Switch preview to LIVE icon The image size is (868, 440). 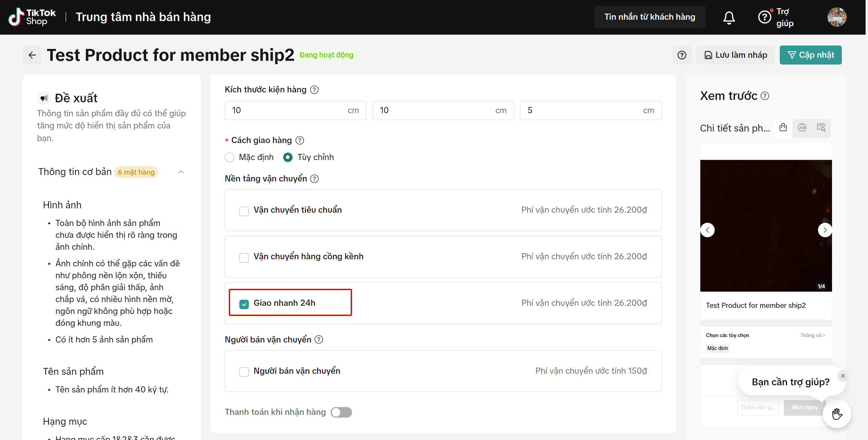802,128
